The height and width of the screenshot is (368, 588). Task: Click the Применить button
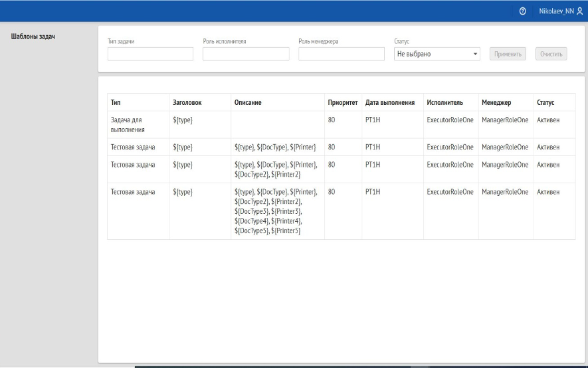coord(508,54)
